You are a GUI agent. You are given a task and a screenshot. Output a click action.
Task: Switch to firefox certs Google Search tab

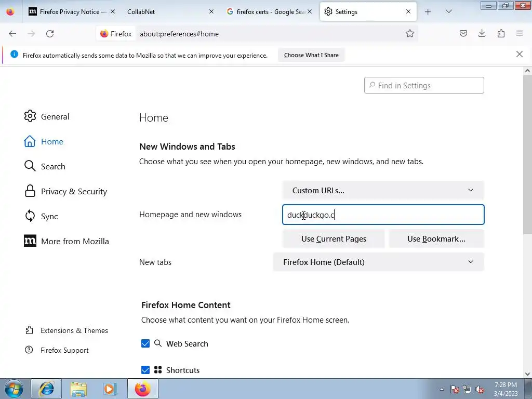point(270,11)
